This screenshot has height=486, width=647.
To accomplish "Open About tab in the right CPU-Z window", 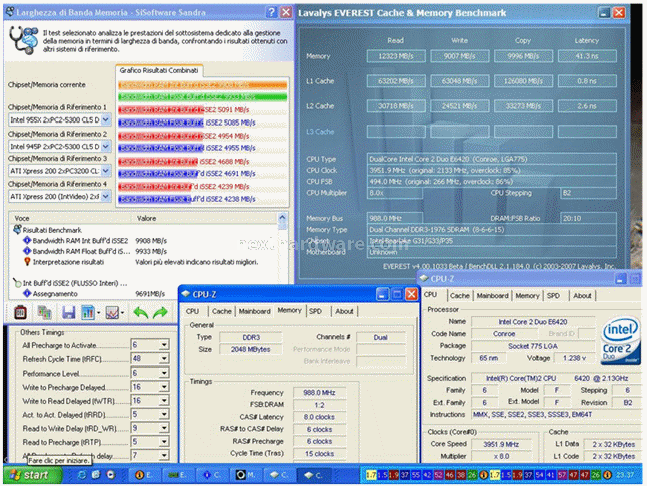I will (x=582, y=296).
